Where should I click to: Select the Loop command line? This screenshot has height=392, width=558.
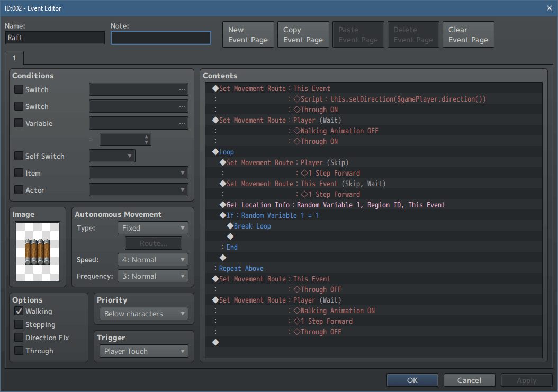(374, 152)
